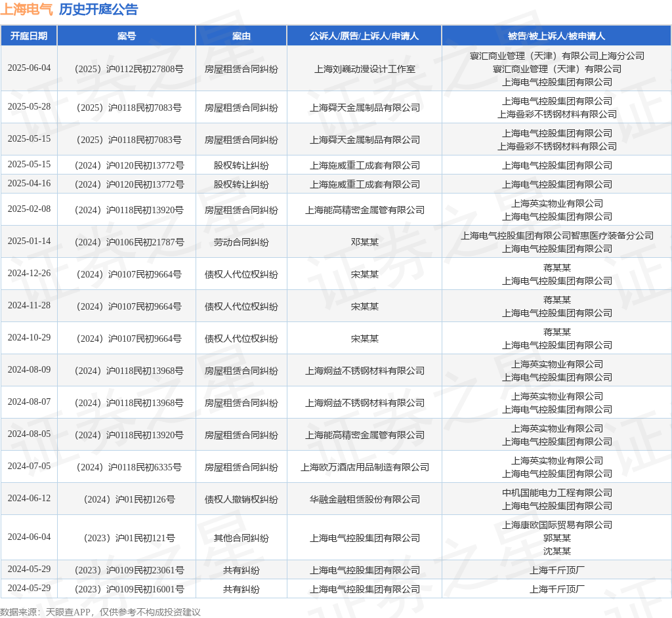Select the 公诉人/原告/上诉人/申请人 column header
The image size is (672, 618).
(x=364, y=36)
